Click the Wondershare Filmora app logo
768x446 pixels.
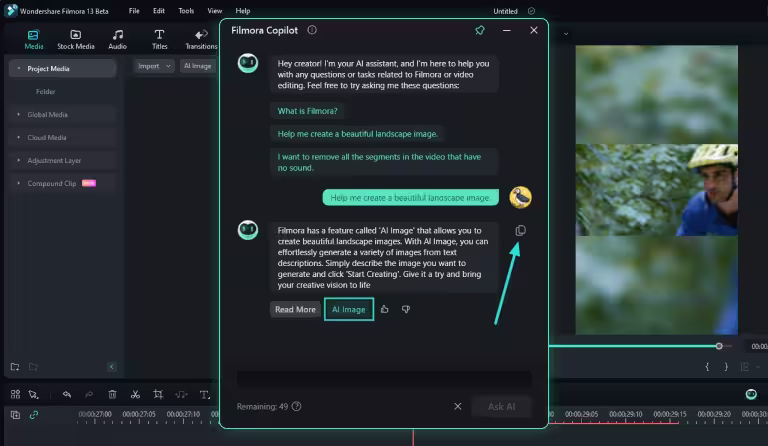(x=11, y=10)
